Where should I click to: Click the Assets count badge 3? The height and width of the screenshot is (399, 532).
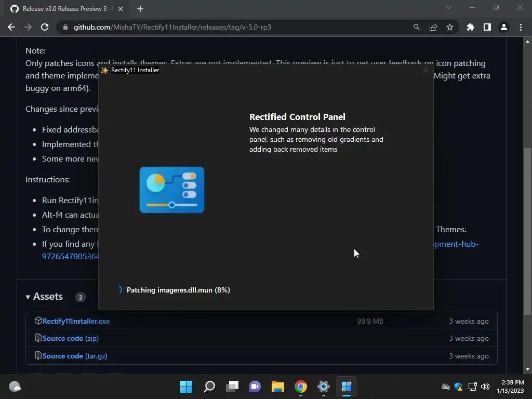click(x=81, y=297)
